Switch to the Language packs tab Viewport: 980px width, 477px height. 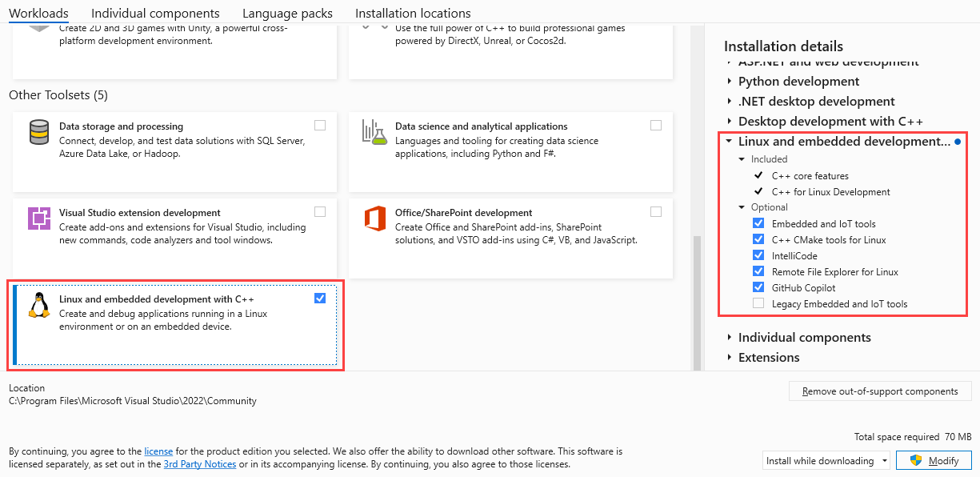[287, 13]
